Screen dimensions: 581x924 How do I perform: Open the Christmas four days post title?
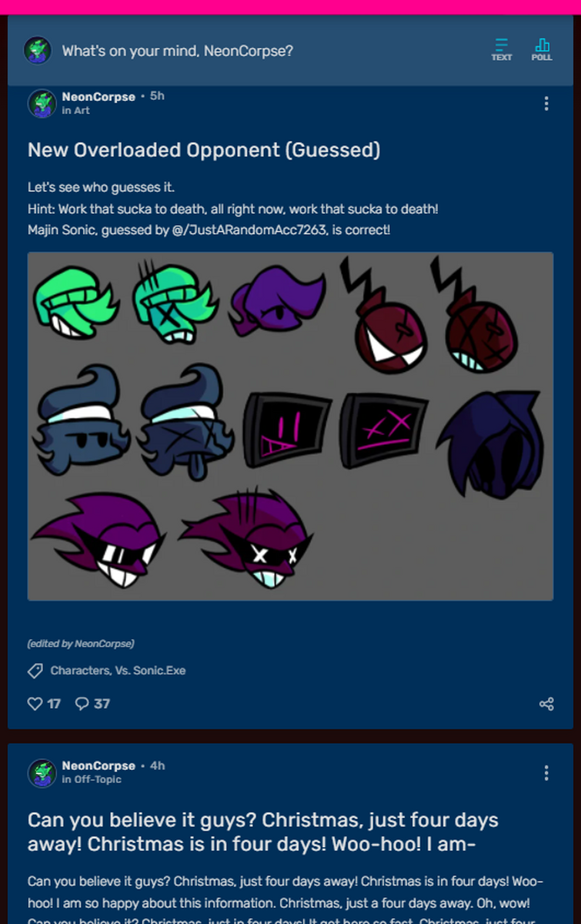(263, 832)
